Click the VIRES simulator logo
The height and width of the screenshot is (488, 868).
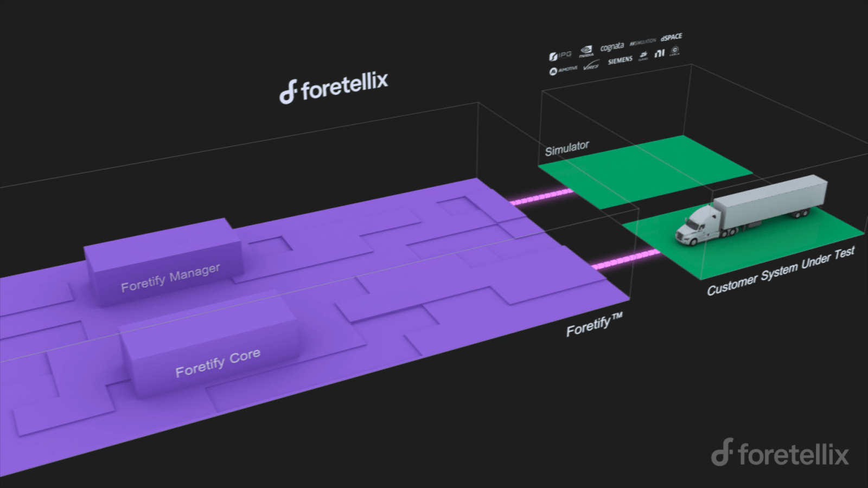coord(591,67)
